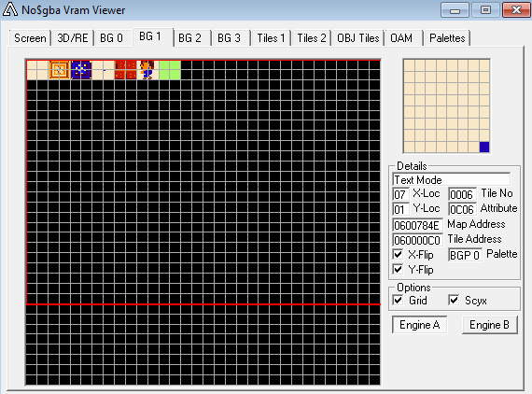
Task: Click the No$gba window title icon
Action: tap(10, 9)
